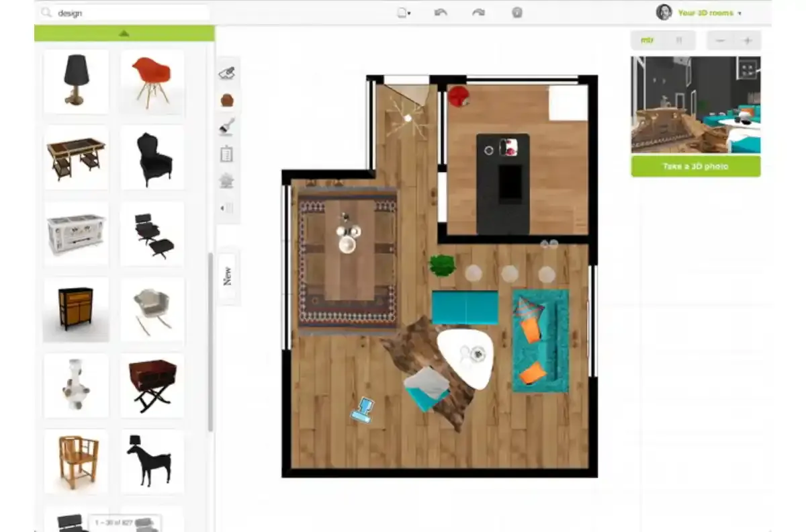This screenshot has height=532, width=806.
Task: Zoom out with the minus button
Action: pos(720,40)
